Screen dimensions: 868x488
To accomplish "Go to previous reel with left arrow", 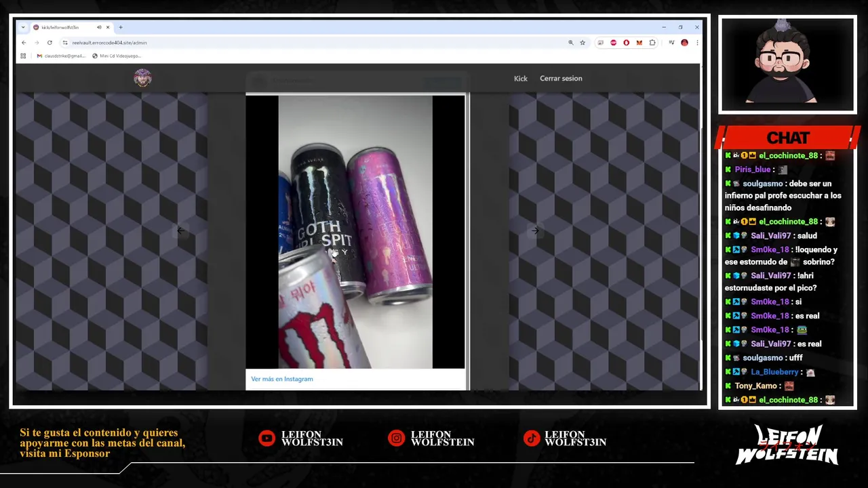I will click(180, 231).
